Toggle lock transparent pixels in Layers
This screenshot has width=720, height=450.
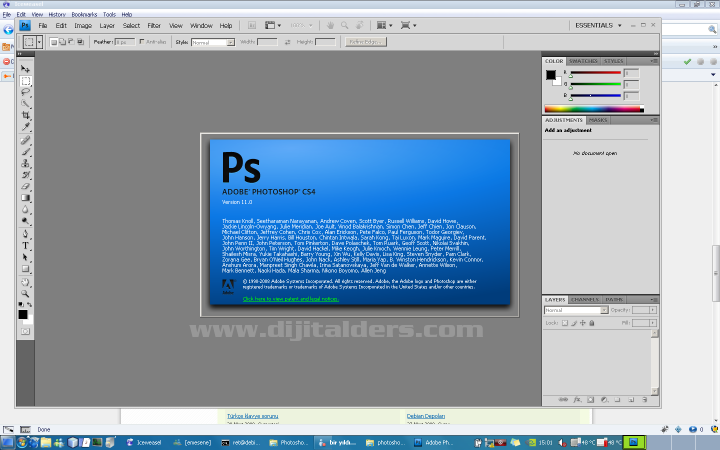pyautogui.click(x=565, y=323)
